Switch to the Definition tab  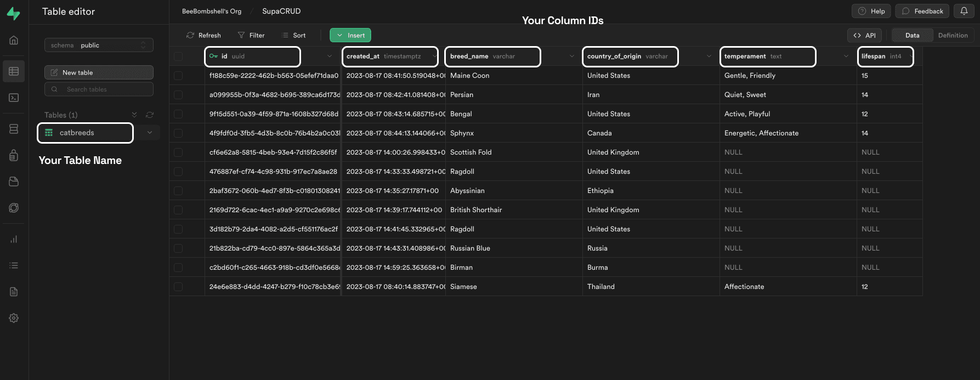(x=953, y=35)
